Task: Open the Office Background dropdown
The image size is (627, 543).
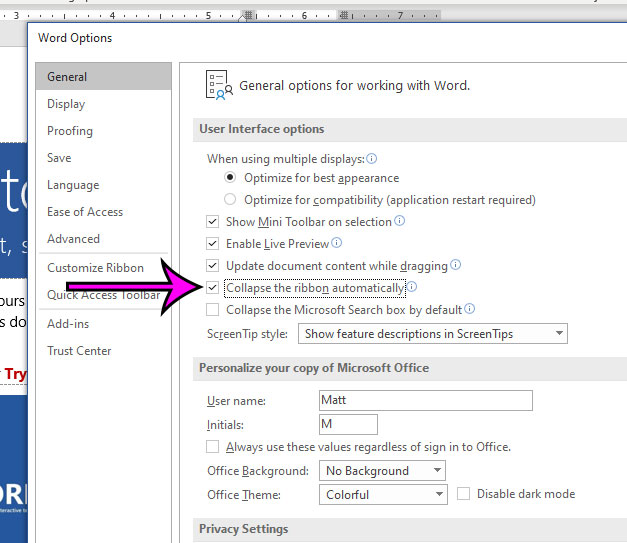Action: coord(382,471)
